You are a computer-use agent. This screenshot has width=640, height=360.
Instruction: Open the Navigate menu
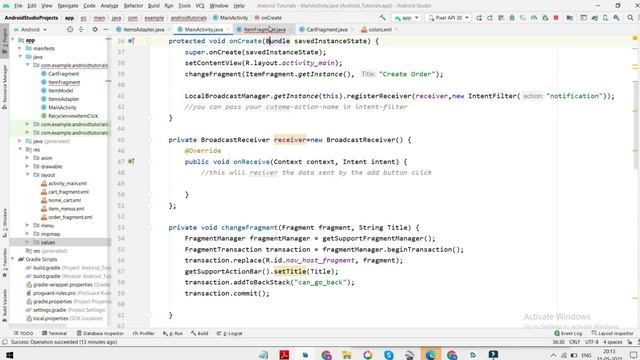[68, 6]
